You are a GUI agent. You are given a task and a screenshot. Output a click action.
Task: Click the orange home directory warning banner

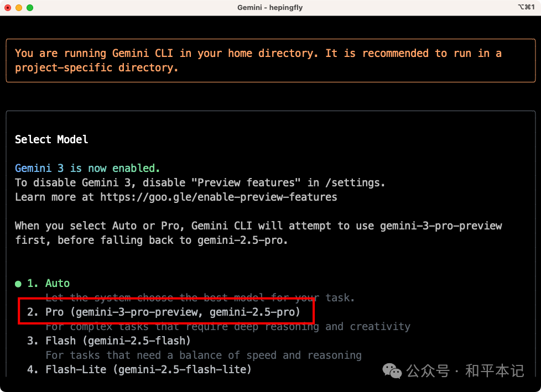(270, 60)
